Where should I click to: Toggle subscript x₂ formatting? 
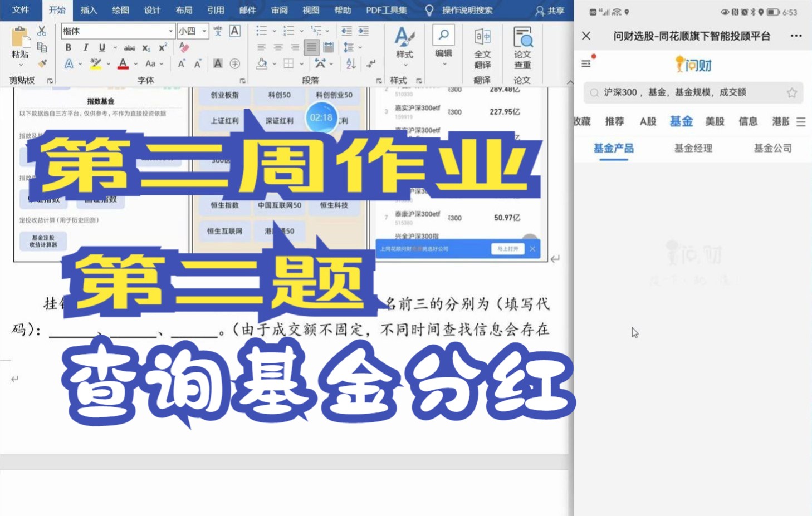[146, 48]
